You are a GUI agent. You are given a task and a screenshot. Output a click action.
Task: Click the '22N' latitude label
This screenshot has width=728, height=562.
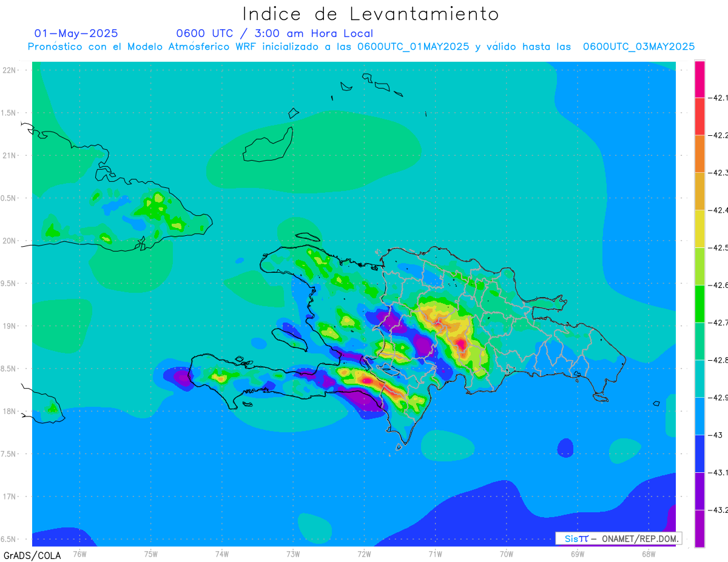pyautogui.click(x=9, y=70)
